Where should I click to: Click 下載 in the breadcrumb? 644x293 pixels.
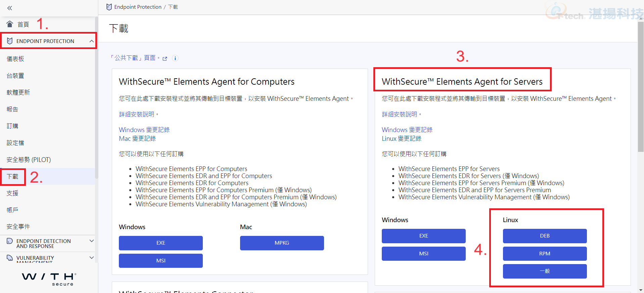click(x=173, y=7)
